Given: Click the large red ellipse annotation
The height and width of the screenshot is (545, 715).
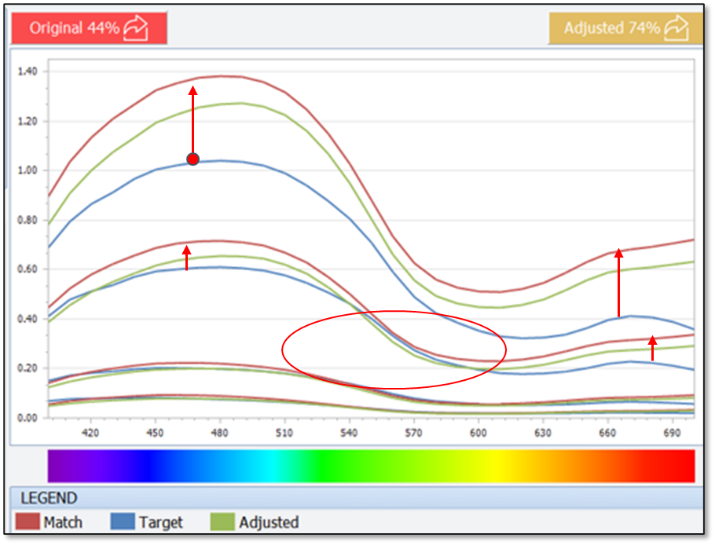Looking at the screenshot, I should tap(394, 350).
